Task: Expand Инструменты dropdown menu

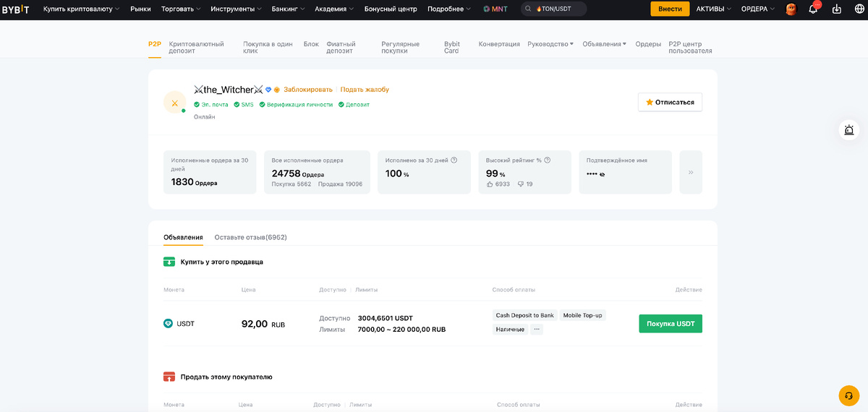Action: [236, 9]
